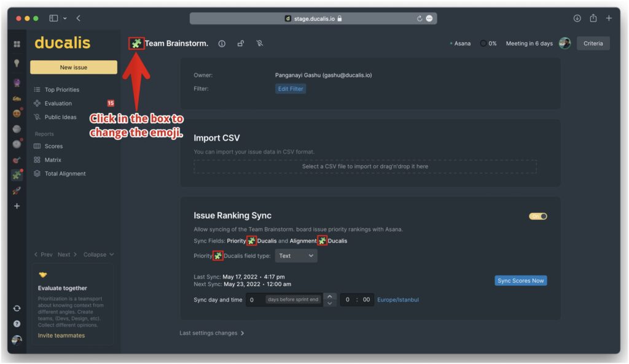Click Meeting in 6 days

tap(529, 44)
